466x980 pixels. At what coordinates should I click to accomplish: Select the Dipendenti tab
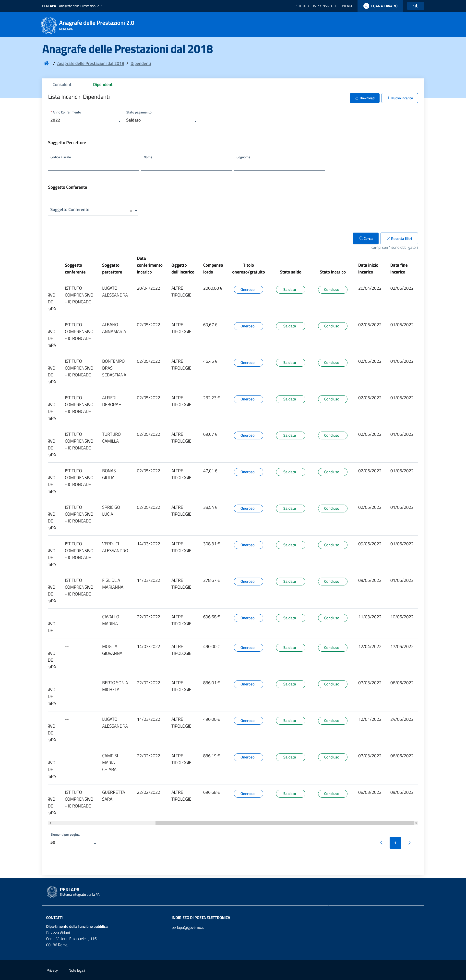[103, 85]
